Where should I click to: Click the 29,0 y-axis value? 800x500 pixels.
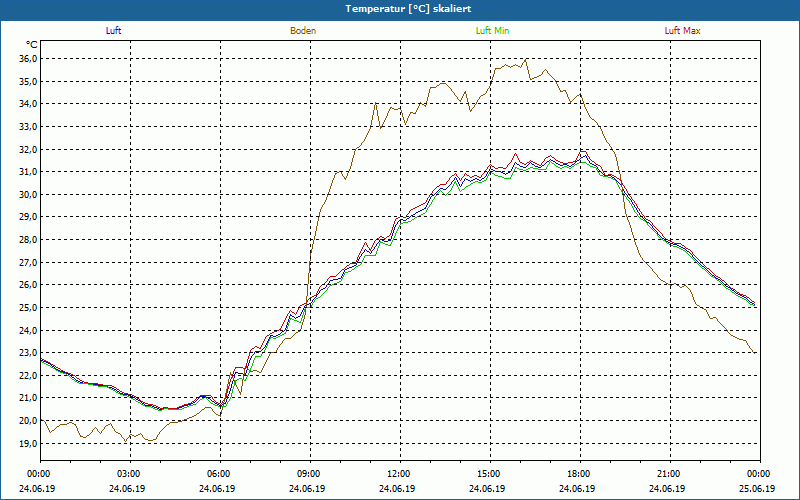tap(28, 217)
